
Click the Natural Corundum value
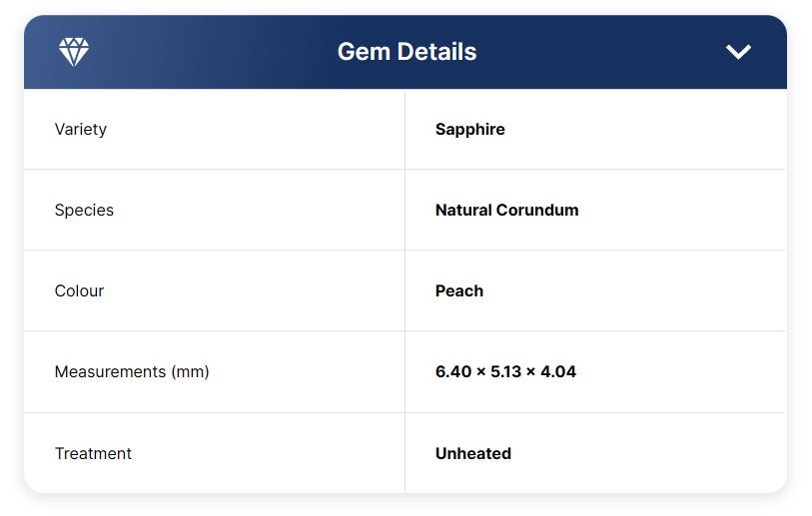coord(507,211)
